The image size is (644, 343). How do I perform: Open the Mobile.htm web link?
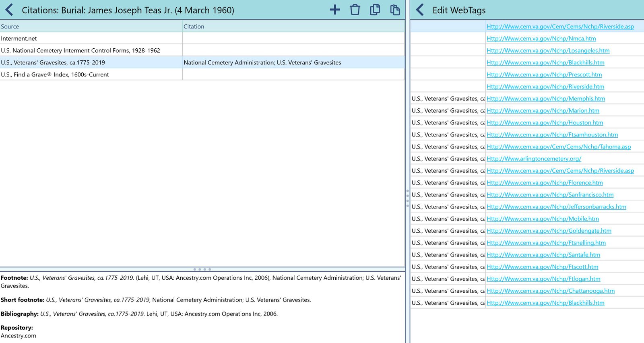543,219
